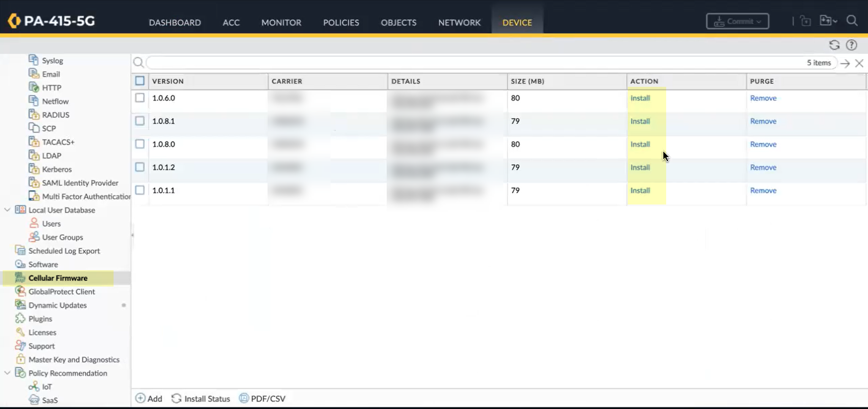Clear filter with the X icon
The image size is (868, 409).
click(859, 63)
